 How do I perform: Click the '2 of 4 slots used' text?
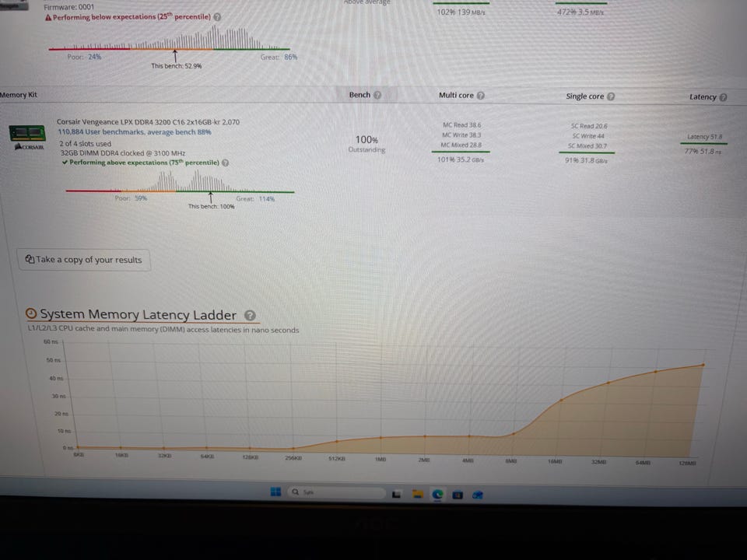point(86,144)
